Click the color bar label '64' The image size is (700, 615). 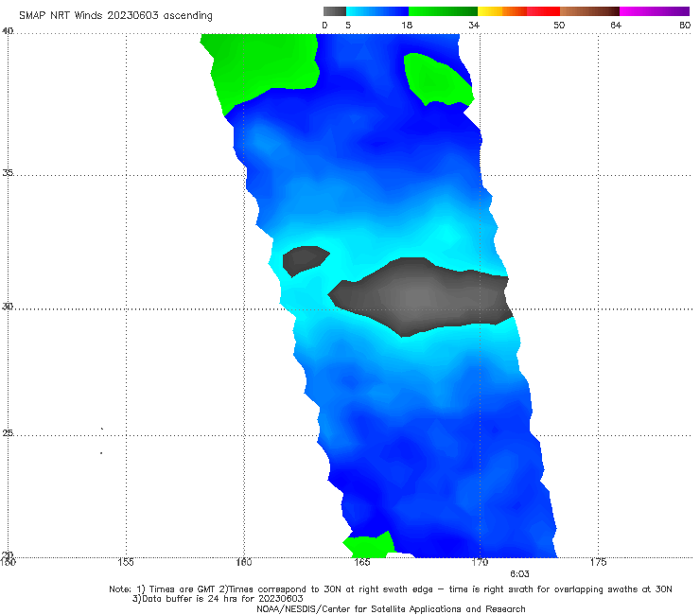pos(616,25)
